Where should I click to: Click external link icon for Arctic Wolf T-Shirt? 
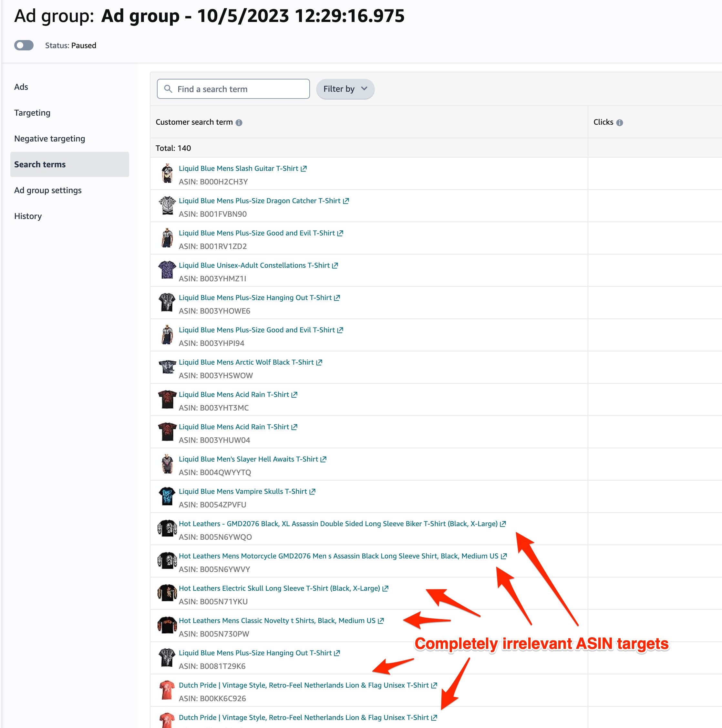319,362
